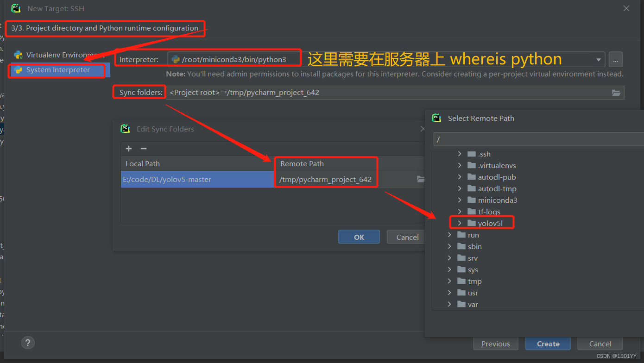Close the New Target: SSH window
The height and width of the screenshot is (363, 644).
[626, 8]
